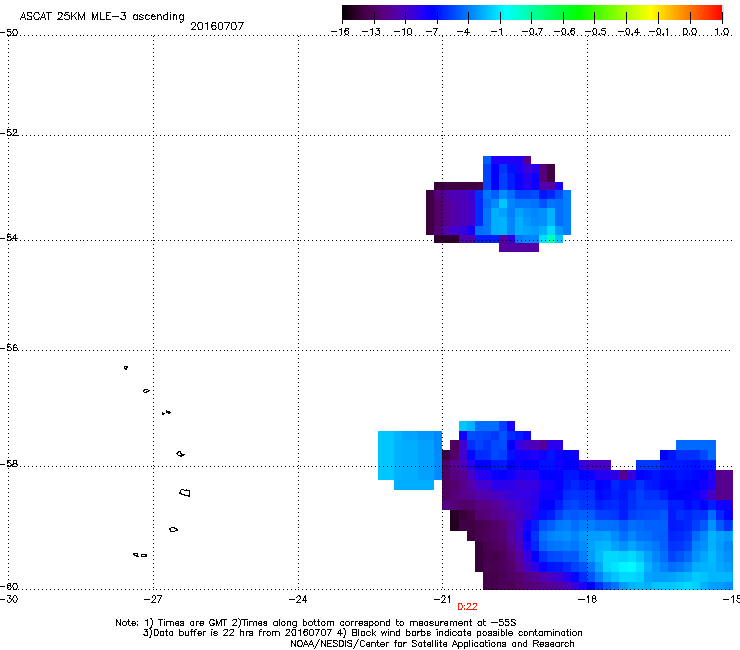Pick the green section of the color bar
Viewport: 740px width, 650px height.
(579, 12)
